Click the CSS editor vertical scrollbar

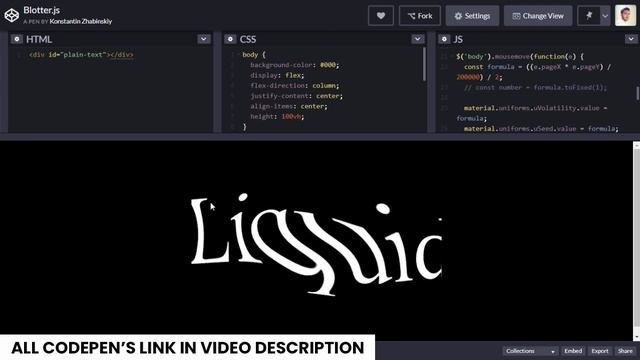[424, 64]
